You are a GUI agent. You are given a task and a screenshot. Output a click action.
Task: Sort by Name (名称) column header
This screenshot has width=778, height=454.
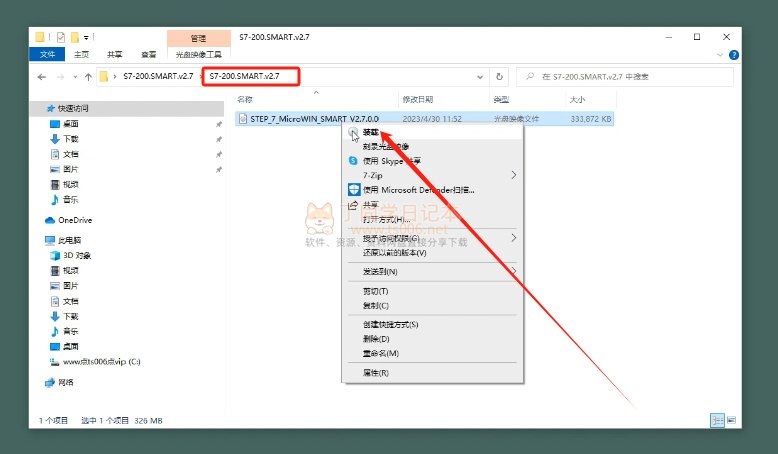click(x=245, y=100)
